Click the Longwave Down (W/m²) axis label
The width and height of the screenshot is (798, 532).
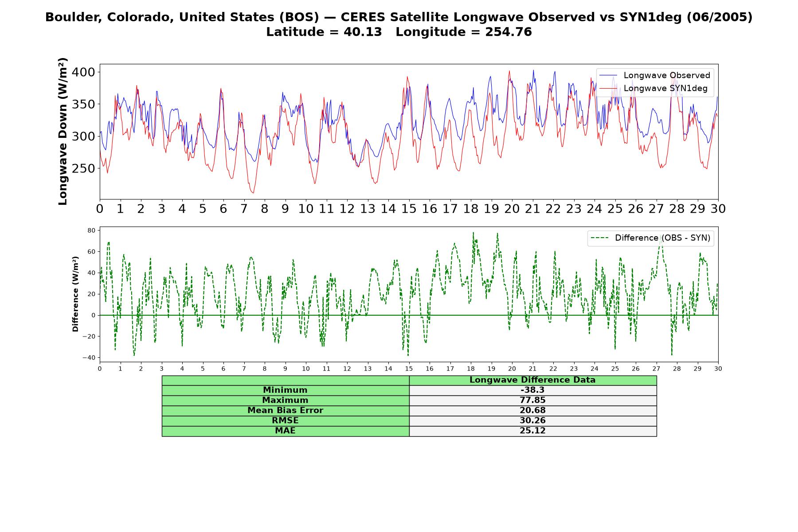point(63,131)
